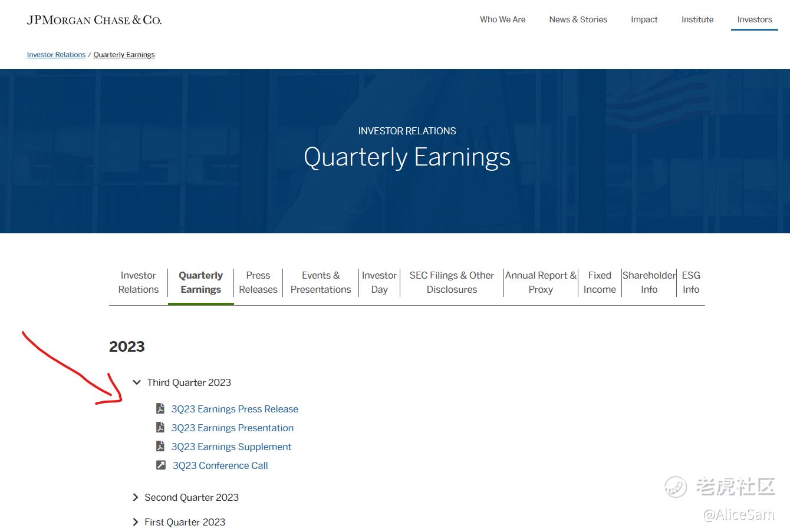Image resolution: width=790 pixels, height=532 pixels.
Task: Click the PDF icon beside 3Q23 Earnings Supplement
Action: (160, 446)
